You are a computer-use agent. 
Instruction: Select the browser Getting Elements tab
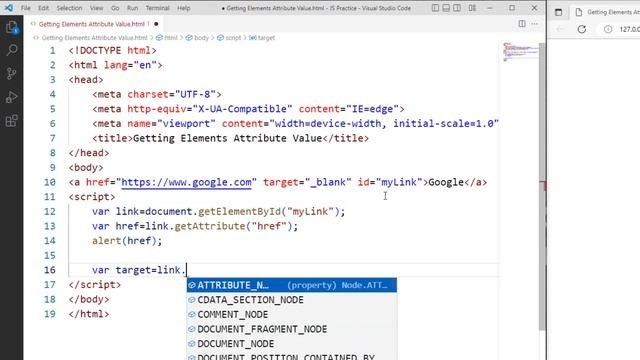607,12
